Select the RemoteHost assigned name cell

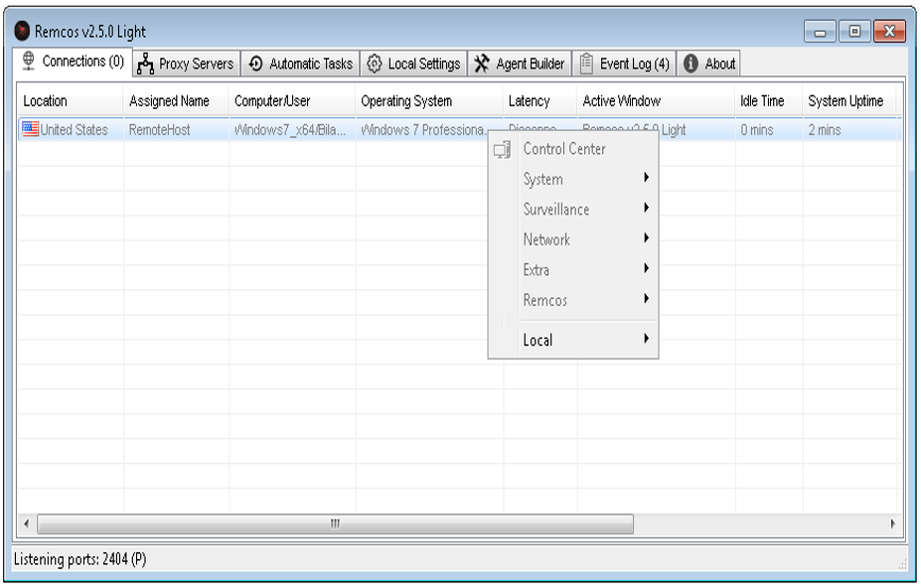pos(160,129)
